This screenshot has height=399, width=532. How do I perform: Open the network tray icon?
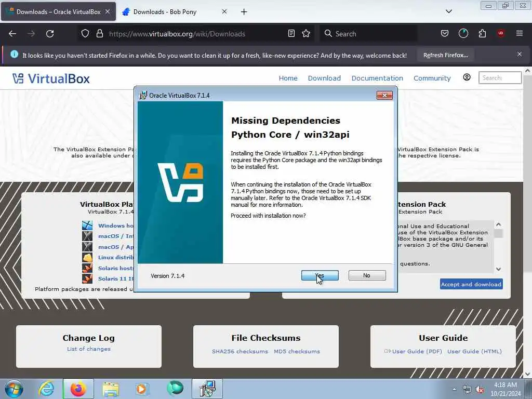tap(467, 390)
